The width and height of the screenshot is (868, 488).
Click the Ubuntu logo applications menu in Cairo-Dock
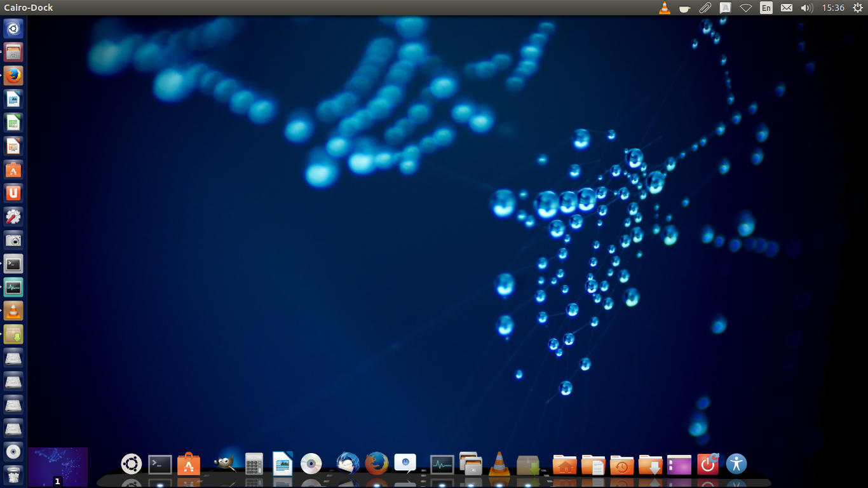click(x=132, y=464)
